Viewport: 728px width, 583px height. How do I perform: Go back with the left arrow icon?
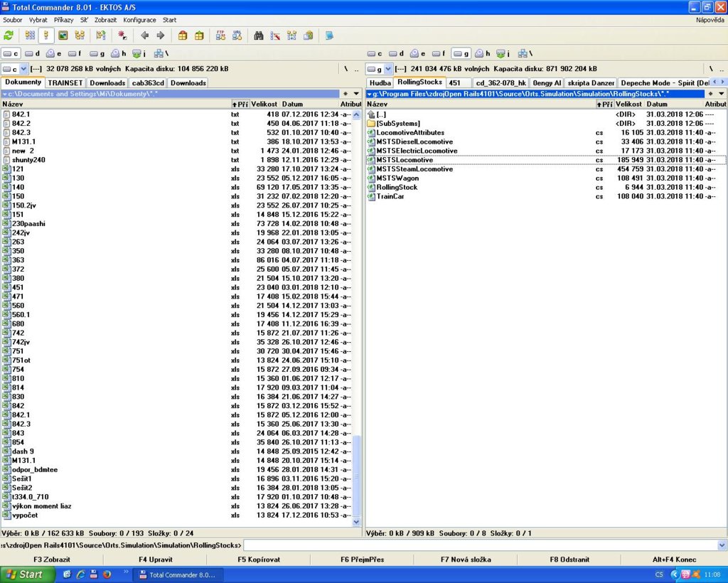coord(144,36)
